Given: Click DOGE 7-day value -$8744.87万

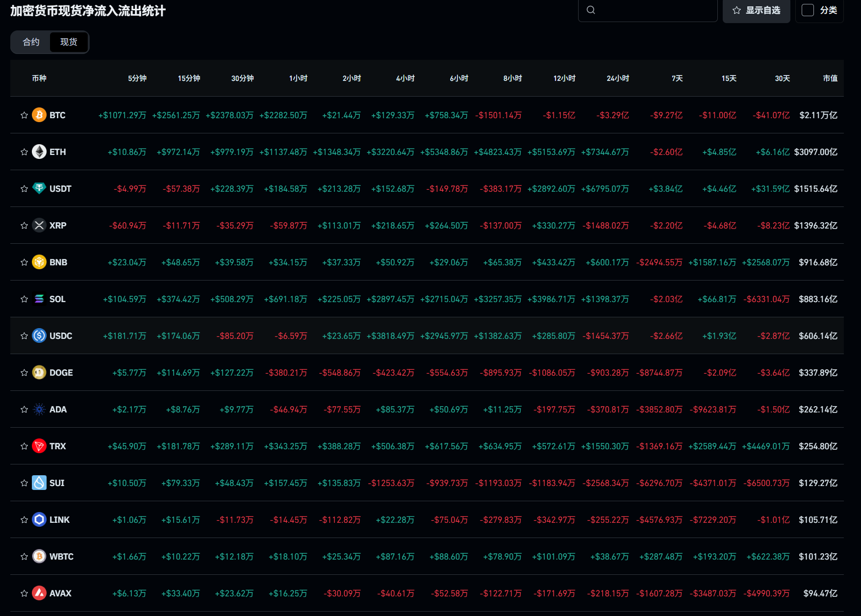Looking at the screenshot, I should click(x=659, y=373).
